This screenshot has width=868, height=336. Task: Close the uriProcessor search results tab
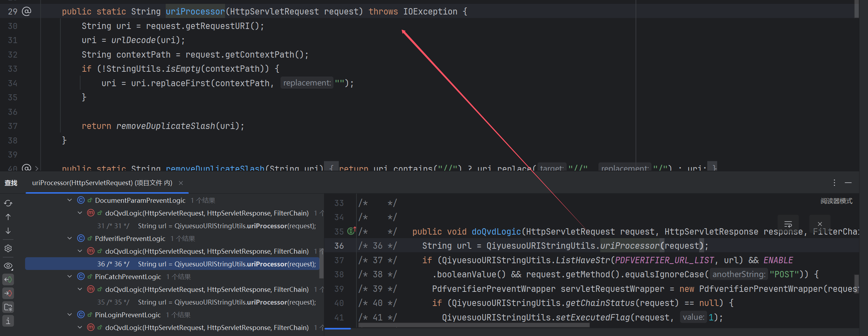pyautogui.click(x=181, y=183)
